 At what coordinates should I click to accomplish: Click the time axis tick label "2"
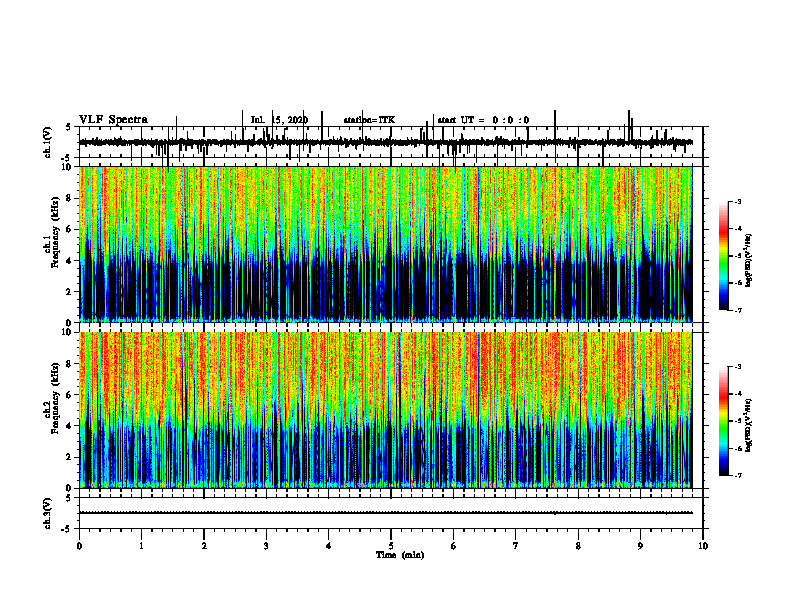204,546
